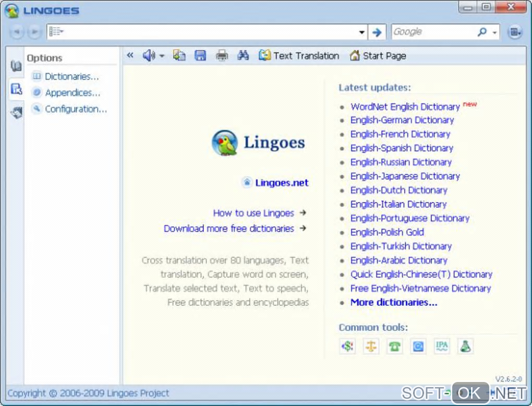
Task: Open English-Dutch Dictionary link
Action: 399,190
